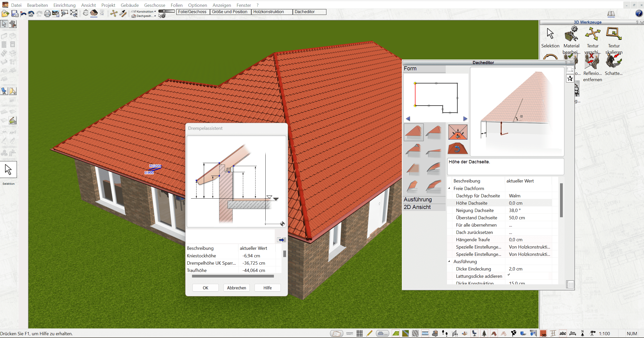
Task: Open the Dachgesch... floor dropdown
Action: pos(144,16)
